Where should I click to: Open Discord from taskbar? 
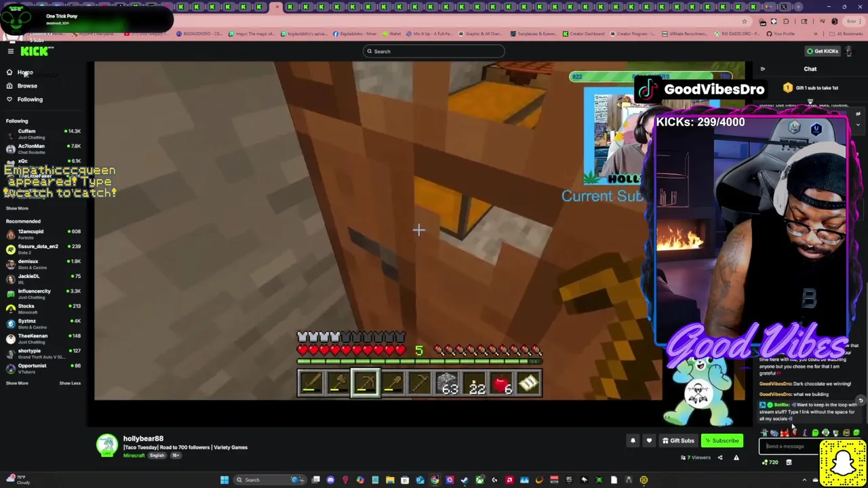(x=330, y=480)
